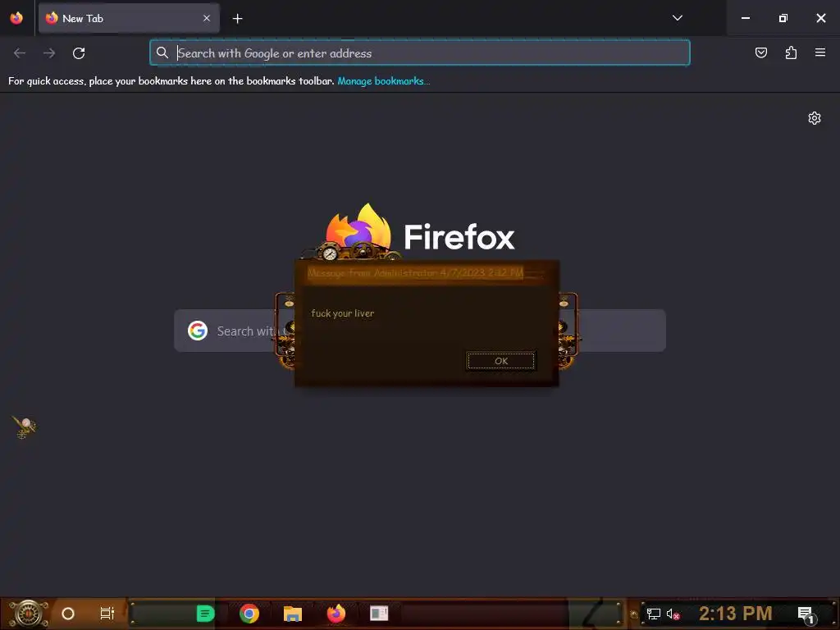
Task: Minimize the Firefox window
Action: tap(745, 18)
